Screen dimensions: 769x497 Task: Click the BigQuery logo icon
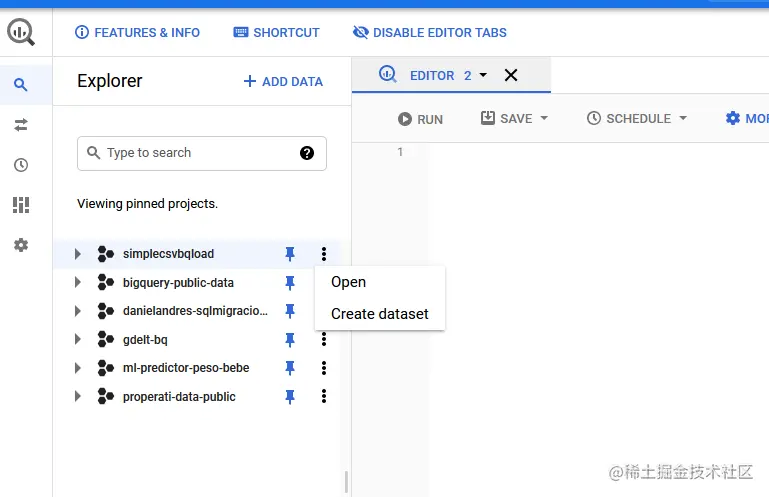(21, 32)
